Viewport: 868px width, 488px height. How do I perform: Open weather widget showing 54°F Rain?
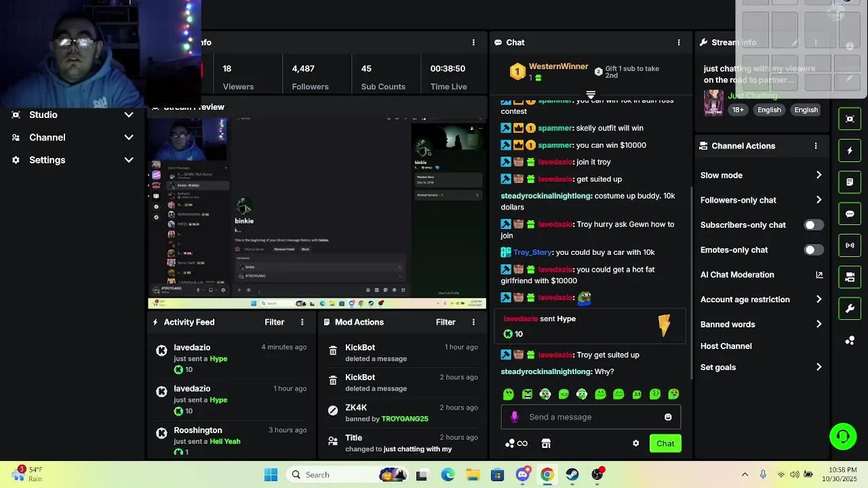point(27,474)
